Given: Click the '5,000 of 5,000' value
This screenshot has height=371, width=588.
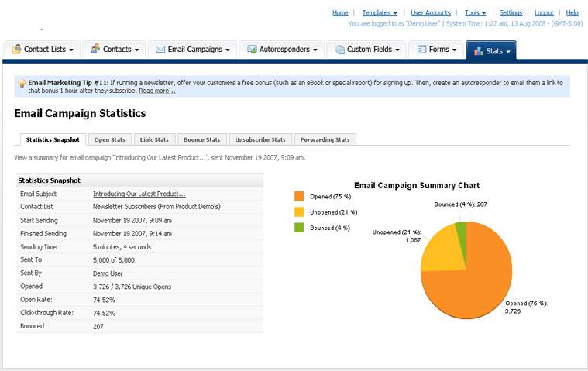Looking at the screenshot, I should (114, 260).
